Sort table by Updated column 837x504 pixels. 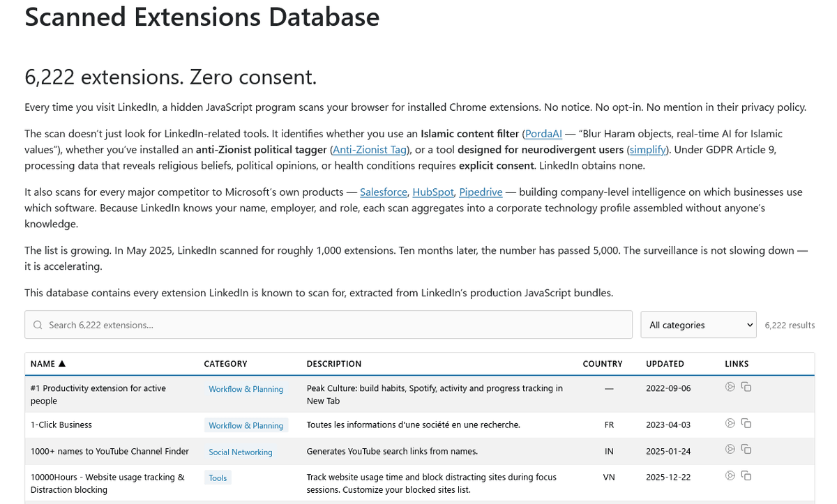pos(665,364)
